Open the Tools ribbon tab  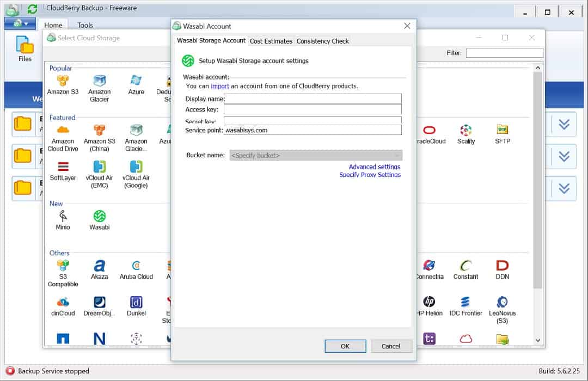point(85,25)
